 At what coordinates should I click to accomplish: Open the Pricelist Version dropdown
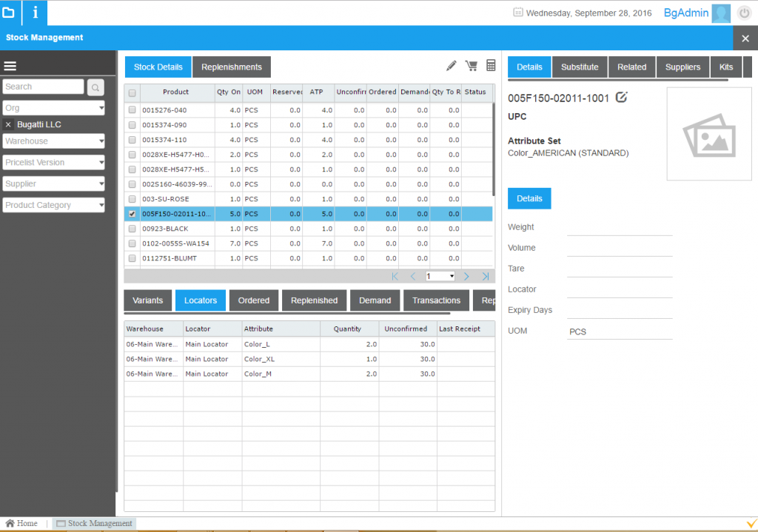pyautogui.click(x=53, y=162)
